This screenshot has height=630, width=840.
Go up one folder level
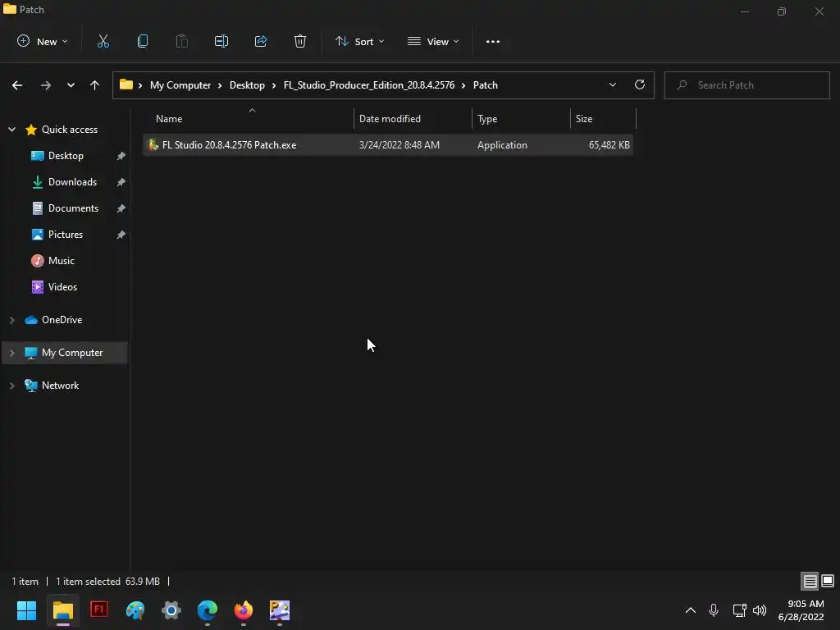coord(95,85)
